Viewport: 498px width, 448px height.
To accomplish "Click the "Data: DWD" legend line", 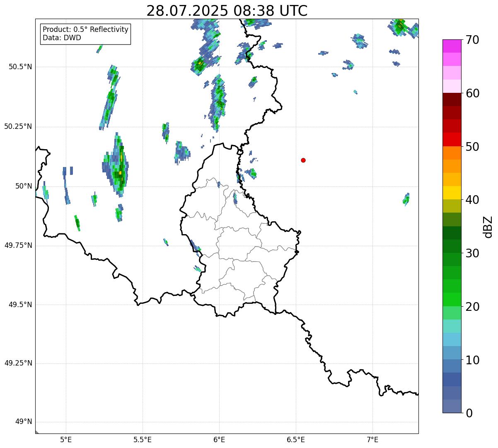I will click(x=62, y=38).
